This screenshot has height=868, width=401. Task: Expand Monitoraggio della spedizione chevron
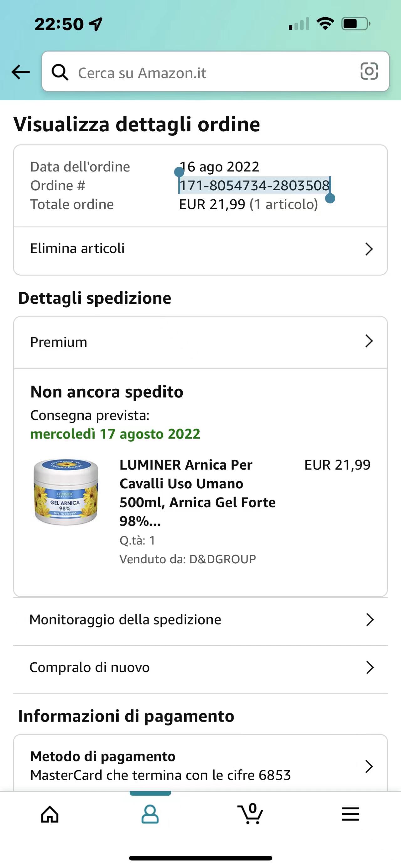click(370, 620)
